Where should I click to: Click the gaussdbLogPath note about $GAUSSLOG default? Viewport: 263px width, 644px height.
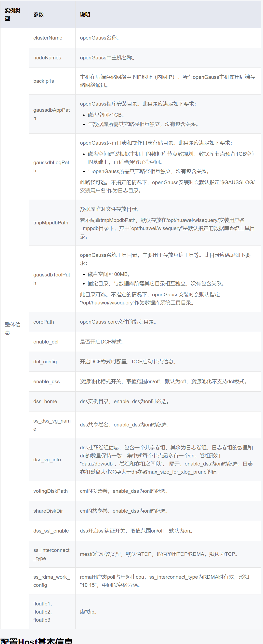coord(167,187)
